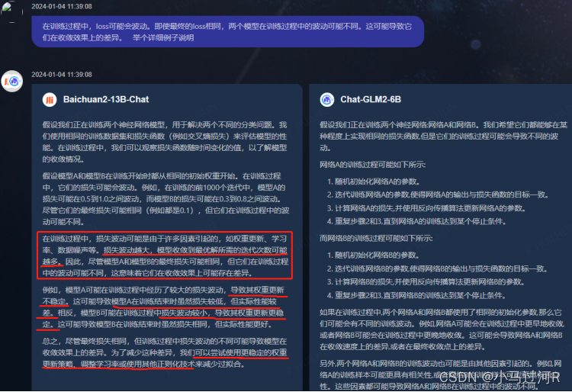Click list item '2. 迭代训练网络A的参数'
572x392 pixels.
coord(438,194)
